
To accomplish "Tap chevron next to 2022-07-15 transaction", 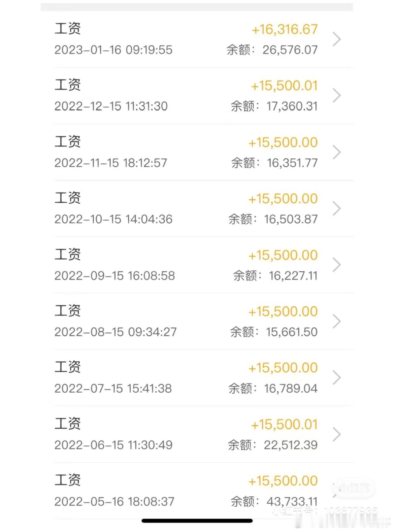I will [337, 378].
